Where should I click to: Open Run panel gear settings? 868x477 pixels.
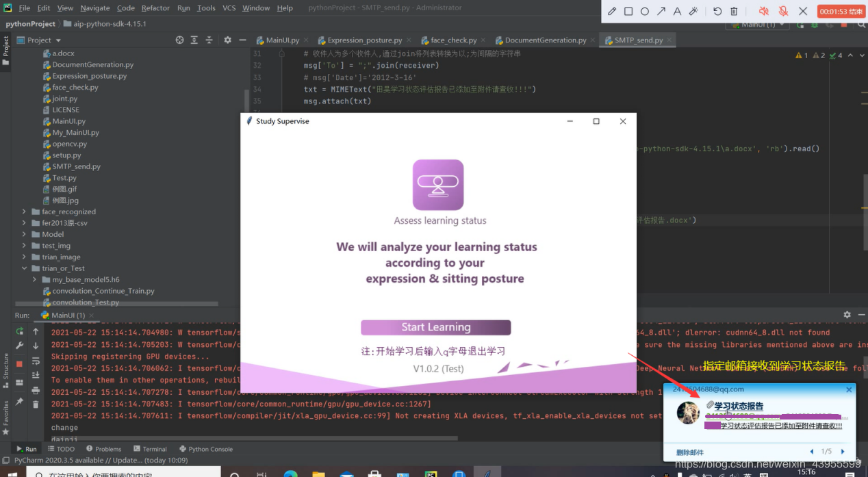(x=847, y=315)
